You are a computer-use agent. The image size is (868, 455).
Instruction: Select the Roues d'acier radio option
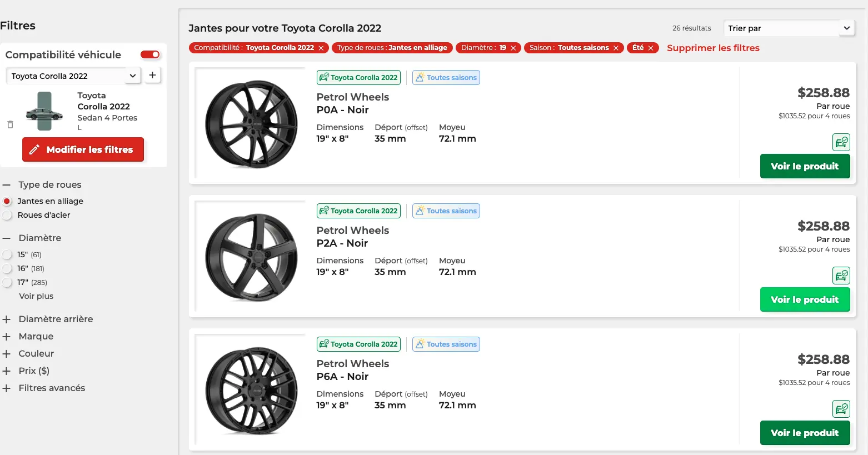tap(7, 215)
